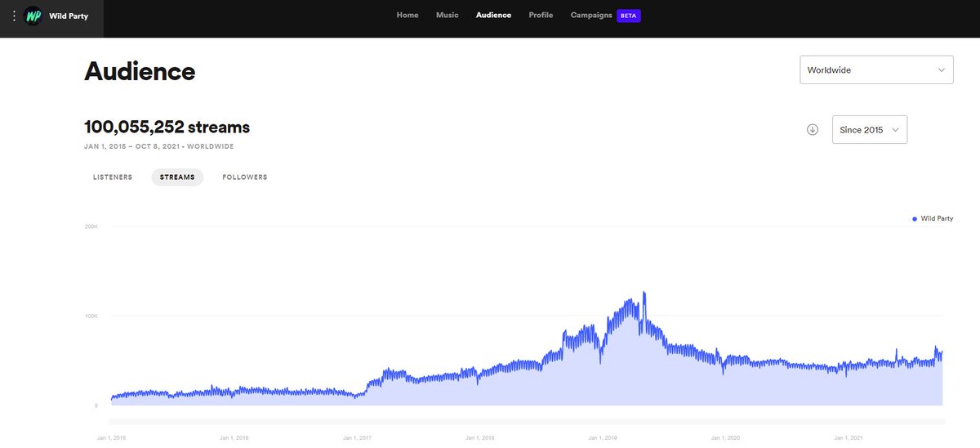Open the Worldwide region dropdown
This screenshot has height=448, width=980.
click(876, 69)
